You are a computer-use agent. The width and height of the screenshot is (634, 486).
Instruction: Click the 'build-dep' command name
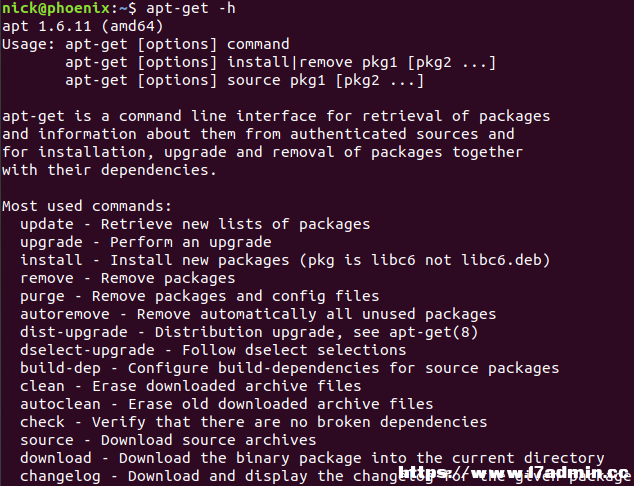click(x=61, y=368)
